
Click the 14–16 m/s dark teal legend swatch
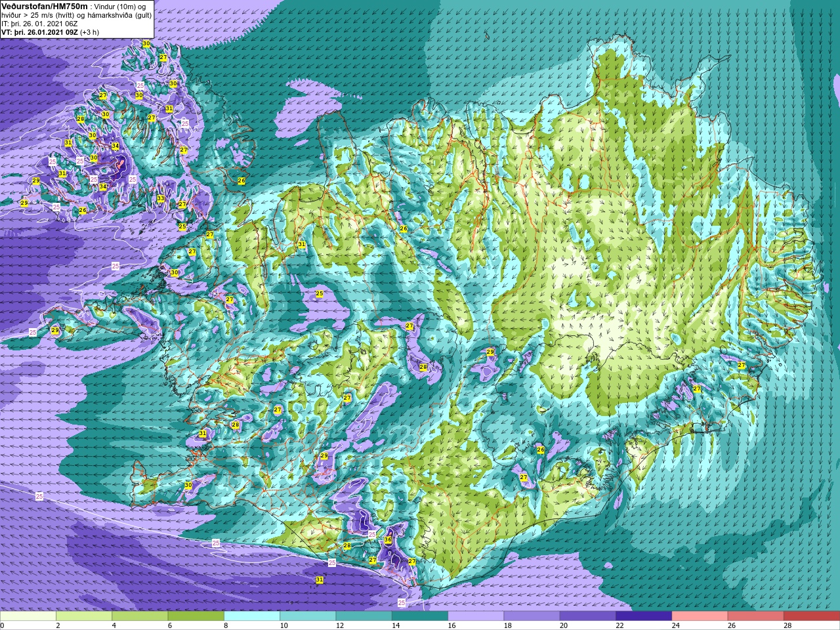click(x=419, y=616)
